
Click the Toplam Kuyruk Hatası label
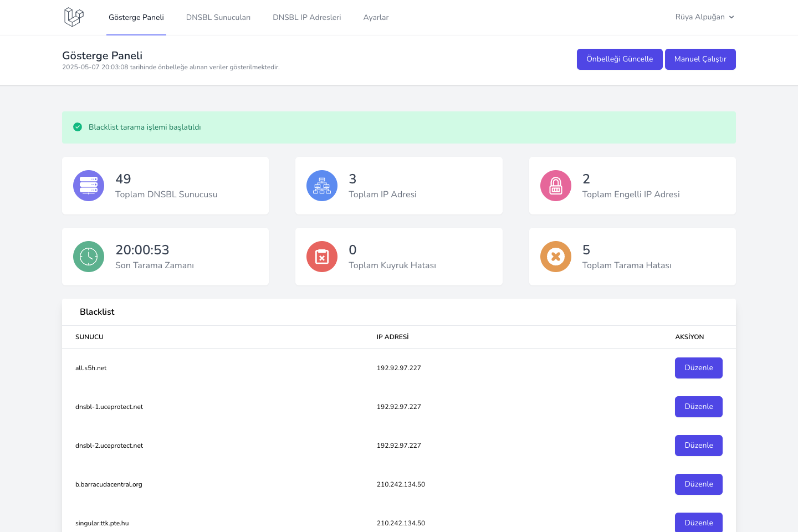tap(392, 265)
